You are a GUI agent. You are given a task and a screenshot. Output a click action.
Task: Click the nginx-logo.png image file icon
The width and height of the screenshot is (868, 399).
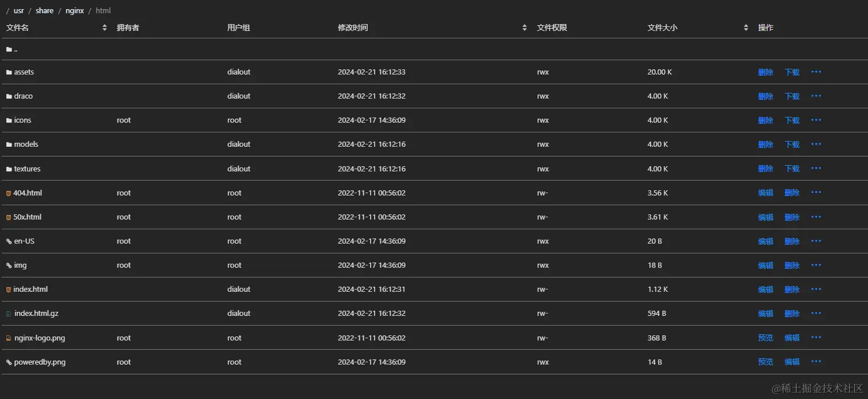click(x=9, y=338)
